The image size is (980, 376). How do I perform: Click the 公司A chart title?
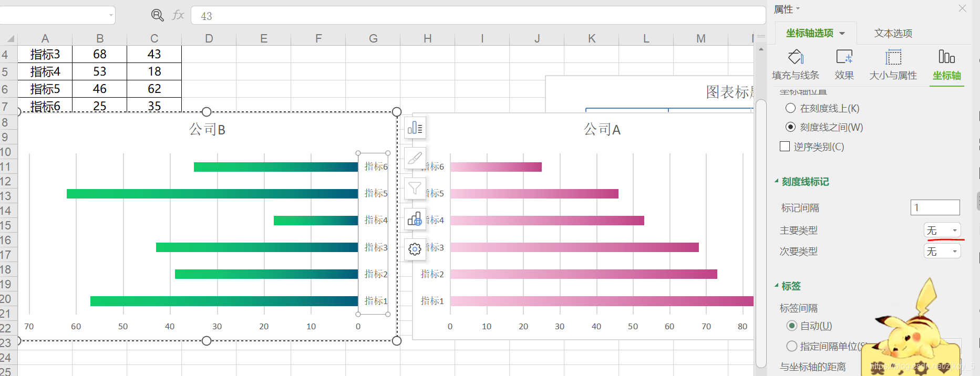pos(602,129)
